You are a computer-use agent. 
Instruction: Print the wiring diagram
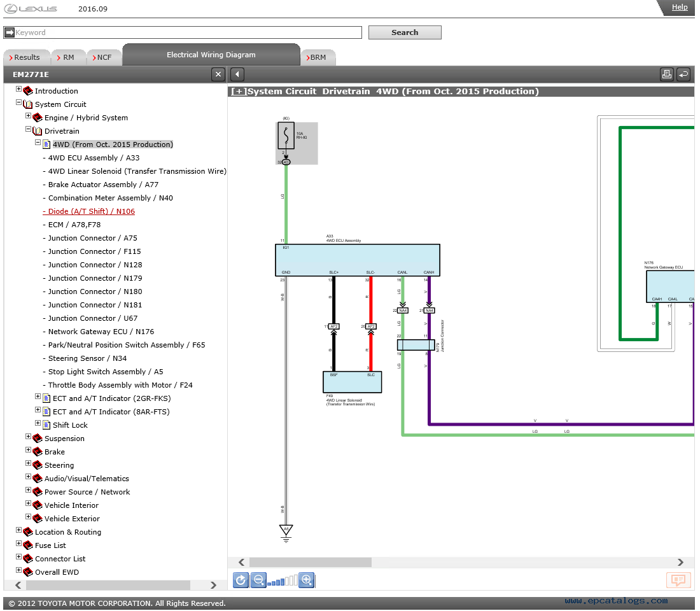[666, 74]
